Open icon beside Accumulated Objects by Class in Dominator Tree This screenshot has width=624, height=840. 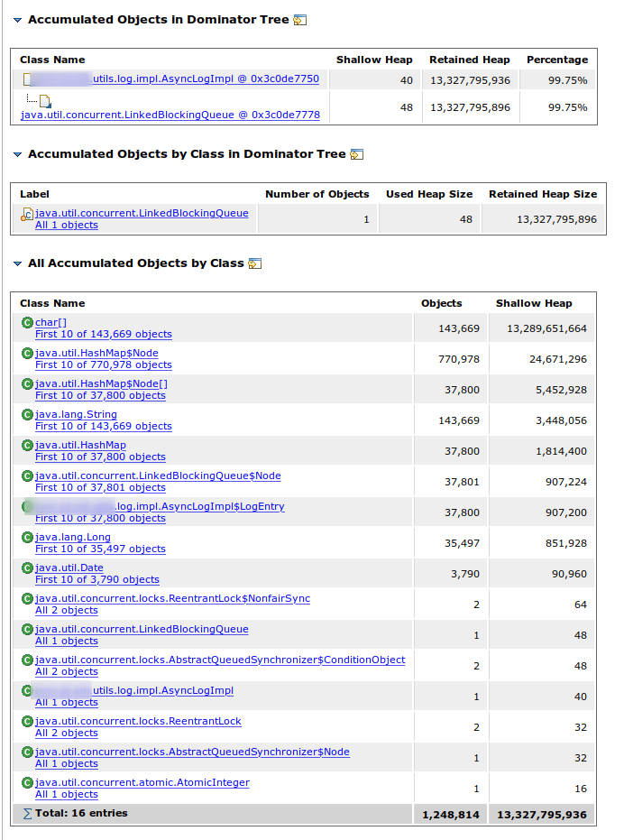click(x=357, y=155)
